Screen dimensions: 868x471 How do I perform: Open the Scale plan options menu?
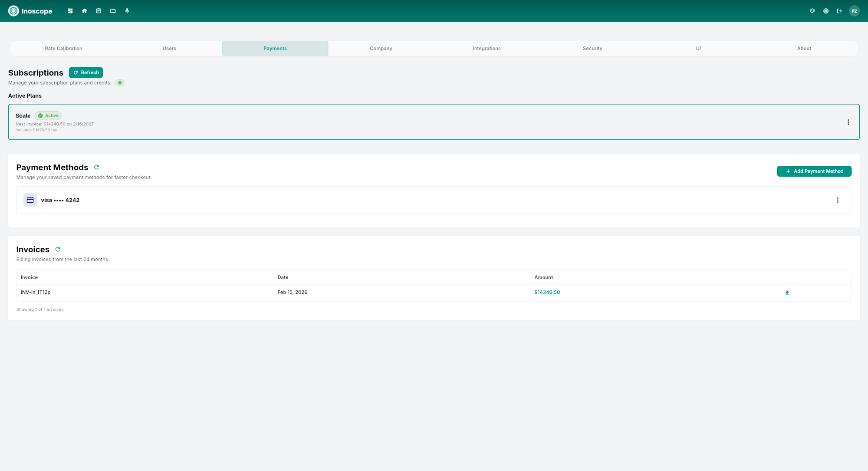pos(848,122)
